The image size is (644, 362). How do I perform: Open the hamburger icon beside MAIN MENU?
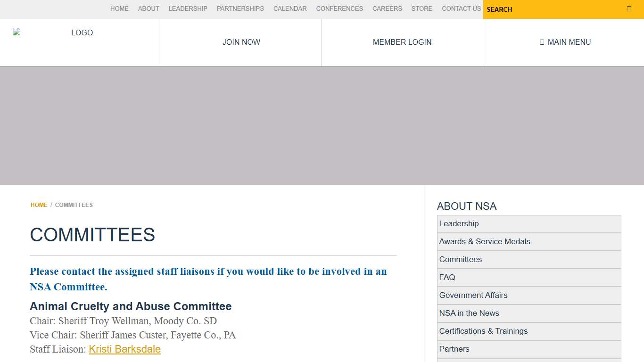(541, 42)
